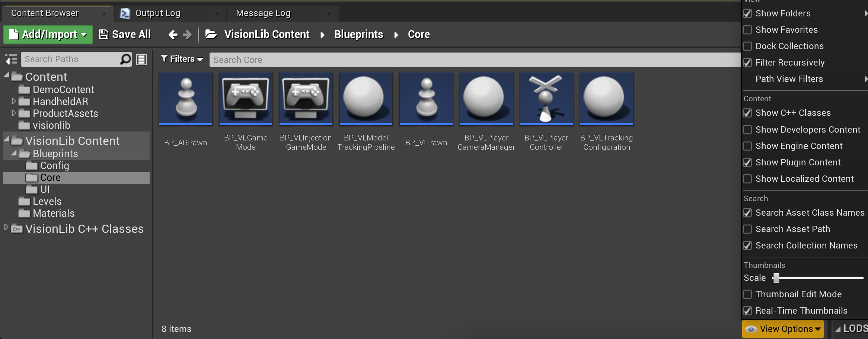Click the open-folder path picker icon
This screenshot has height=339, width=868.
tap(211, 34)
